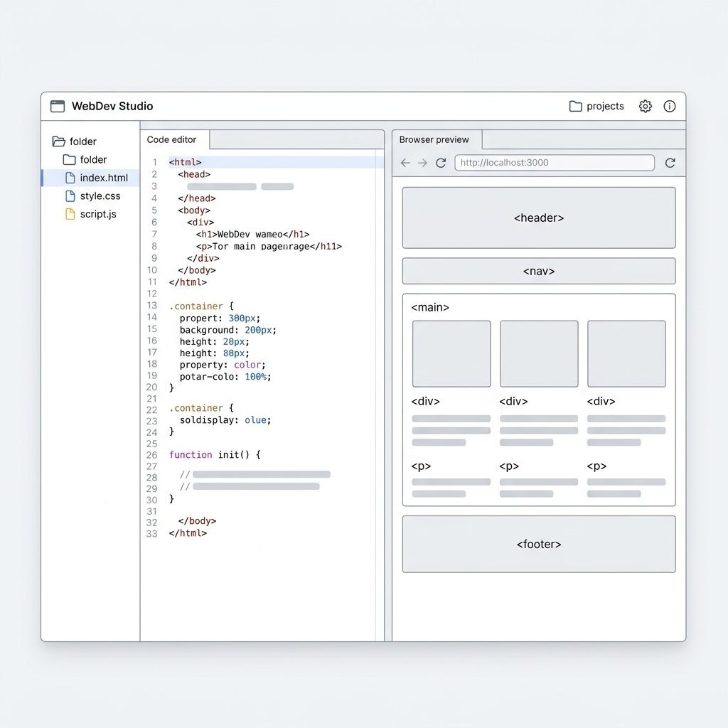The height and width of the screenshot is (728, 728).
Task: Click the first comment line 28
Action: pyautogui.click(x=255, y=474)
